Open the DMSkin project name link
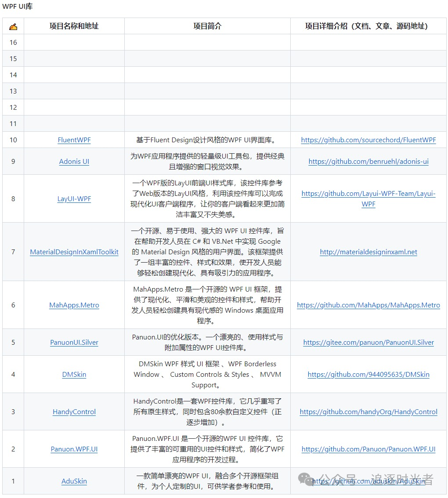 pyautogui.click(x=74, y=375)
